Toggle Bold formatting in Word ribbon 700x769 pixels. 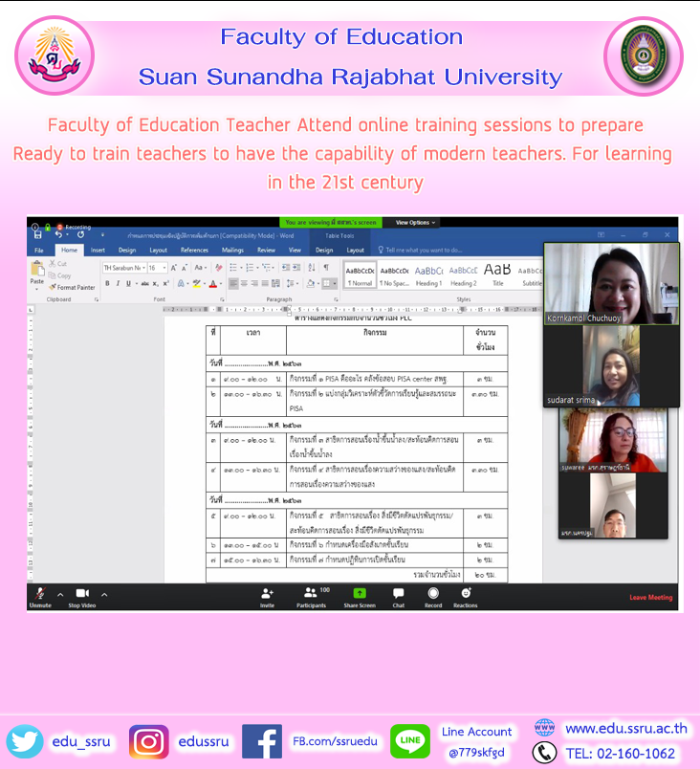(107, 284)
